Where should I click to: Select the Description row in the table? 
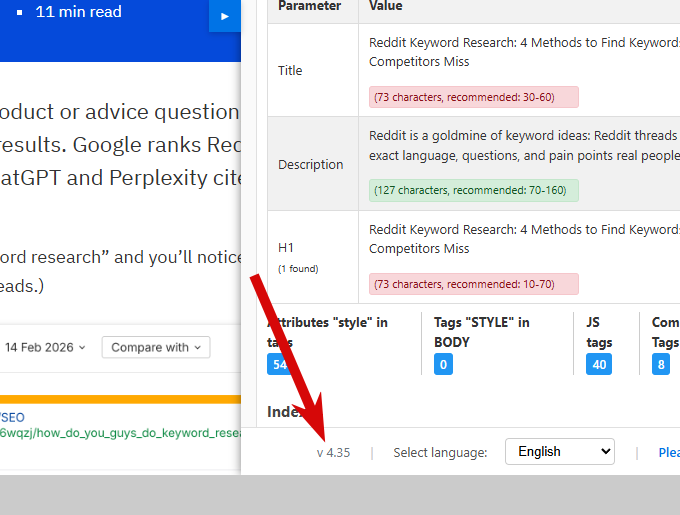click(x=310, y=165)
